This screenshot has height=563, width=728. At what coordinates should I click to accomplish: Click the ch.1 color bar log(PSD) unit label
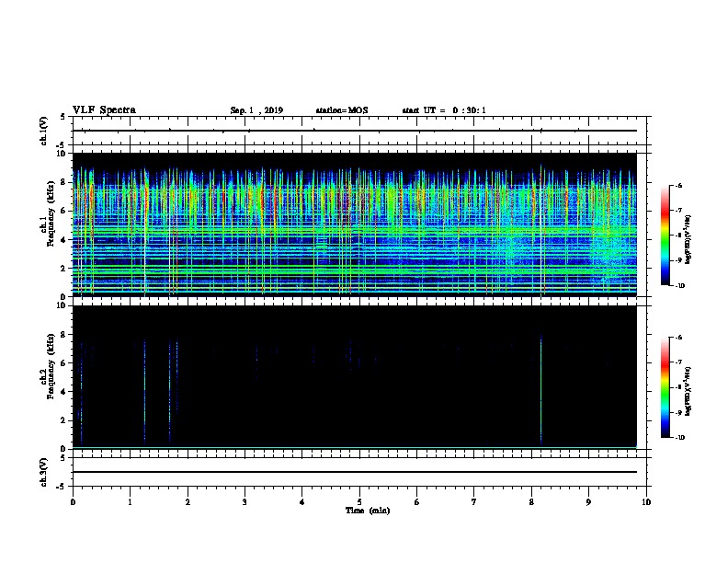[688, 239]
